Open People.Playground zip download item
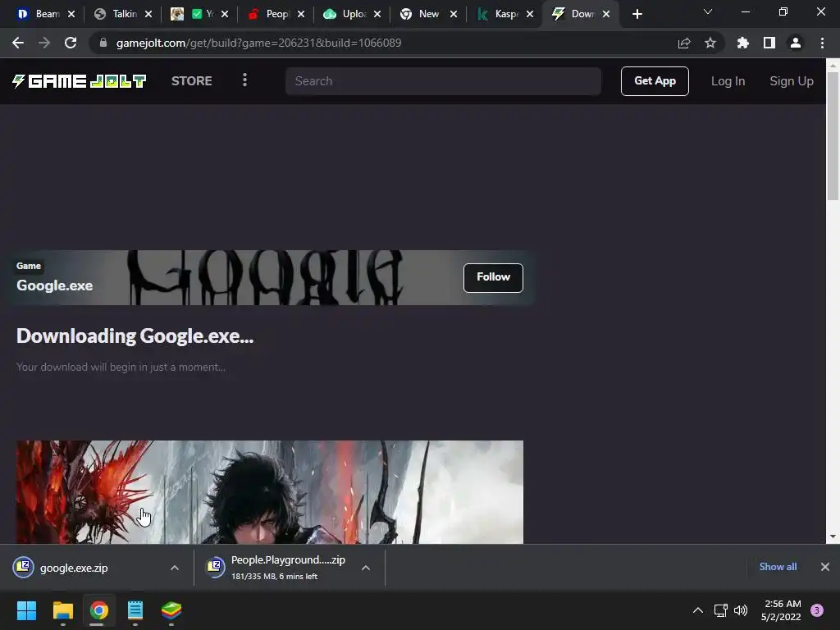840x630 pixels. click(288, 568)
